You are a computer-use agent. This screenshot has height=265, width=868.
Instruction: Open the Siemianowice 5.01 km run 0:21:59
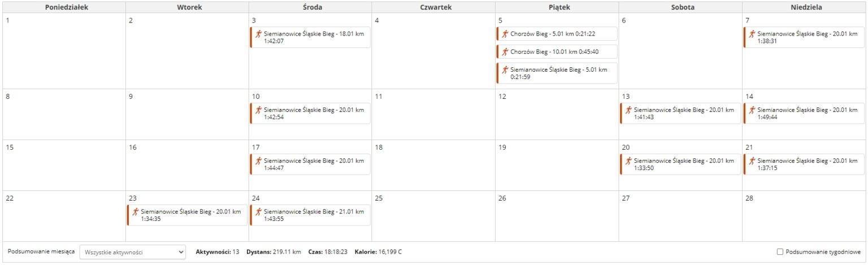pos(557,73)
